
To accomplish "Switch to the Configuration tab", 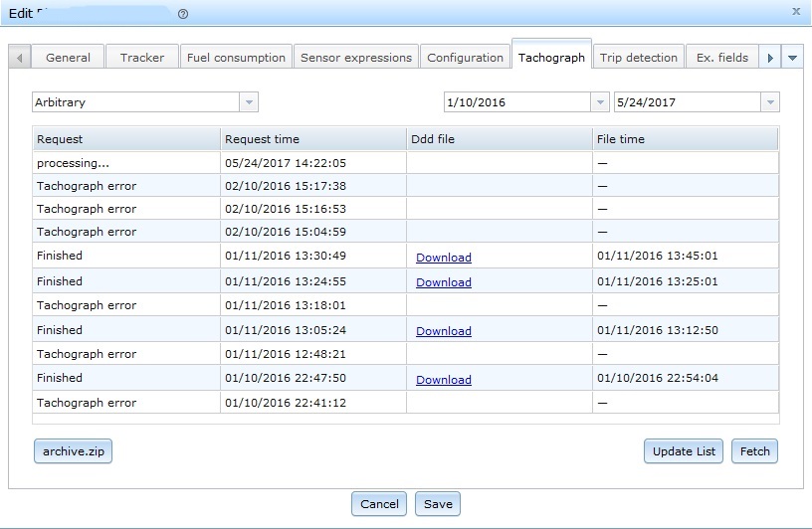I will pyautogui.click(x=465, y=58).
